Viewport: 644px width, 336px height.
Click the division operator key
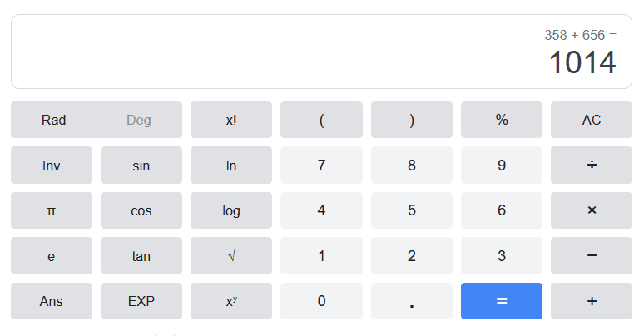[591, 166]
